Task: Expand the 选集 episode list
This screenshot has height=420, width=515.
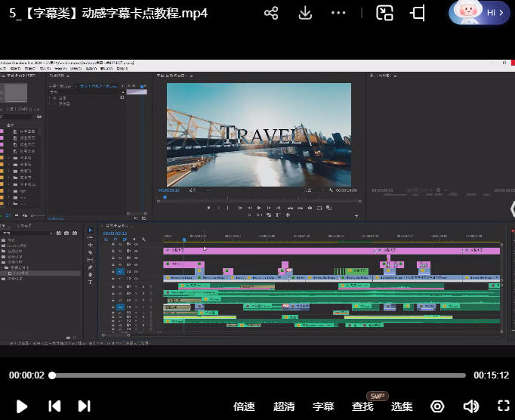Action: pyautogui.click(x=402, y=406)
